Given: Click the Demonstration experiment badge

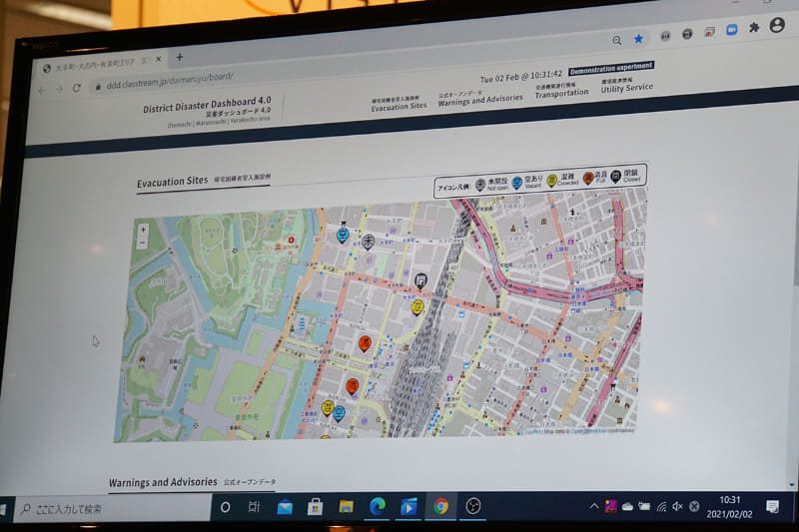Looking at the screenshot, I should point(611,68).
